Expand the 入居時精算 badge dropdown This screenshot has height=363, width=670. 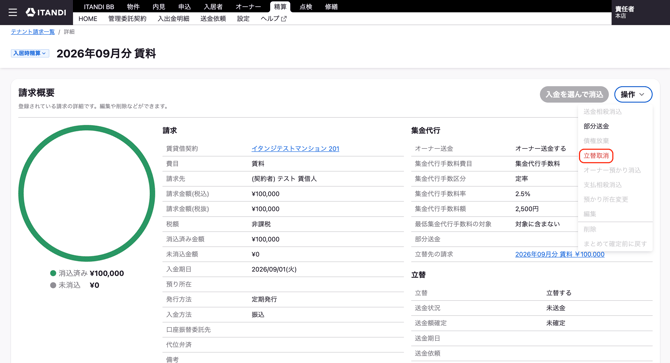pos(29,53)
